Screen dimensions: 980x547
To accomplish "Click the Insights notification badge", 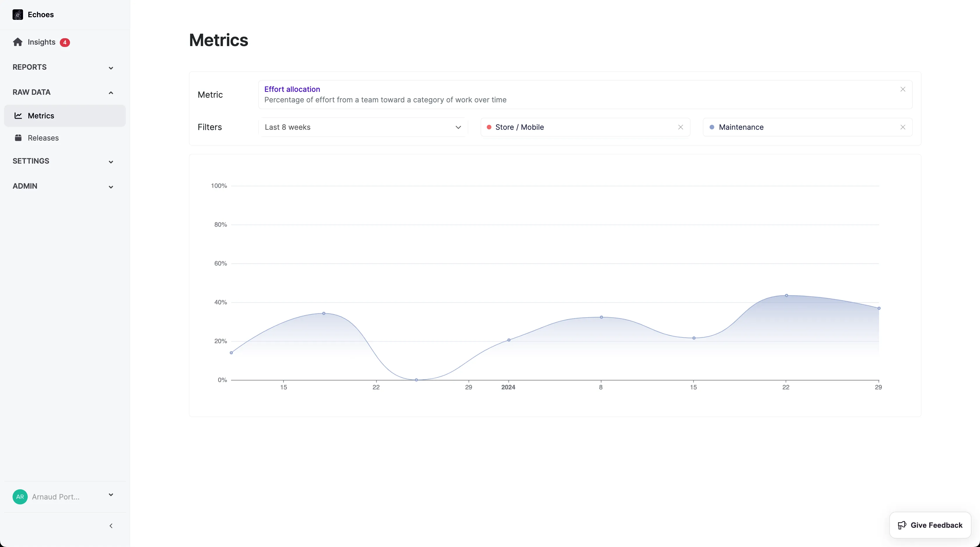I will coord(65,42).
